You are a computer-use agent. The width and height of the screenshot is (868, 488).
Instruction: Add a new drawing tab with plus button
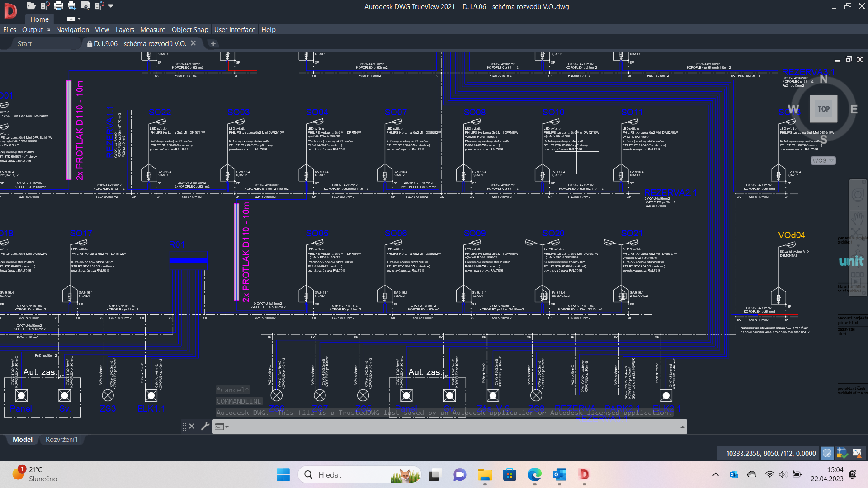tap(213, 44)
